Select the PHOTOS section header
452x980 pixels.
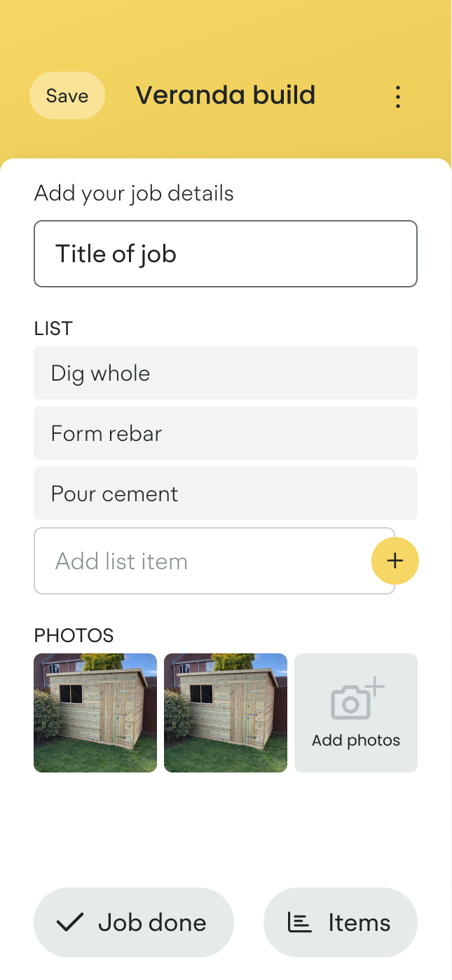pos(74,635)
